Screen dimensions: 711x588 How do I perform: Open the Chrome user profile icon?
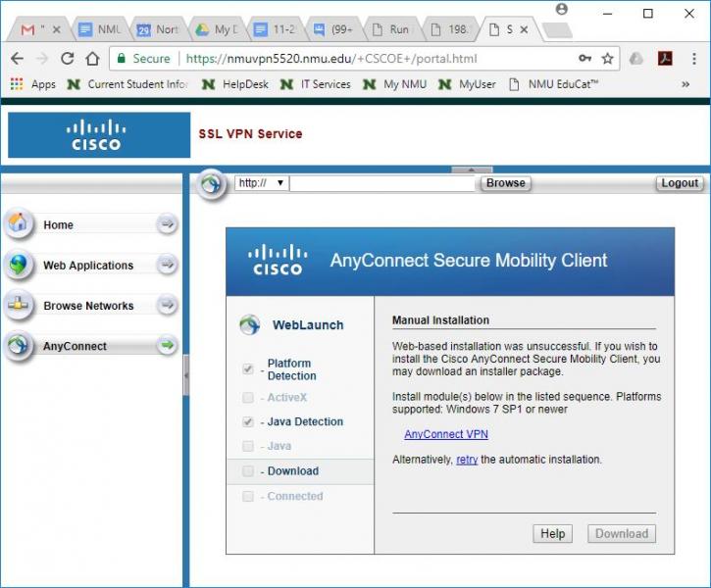pos(561,9)
